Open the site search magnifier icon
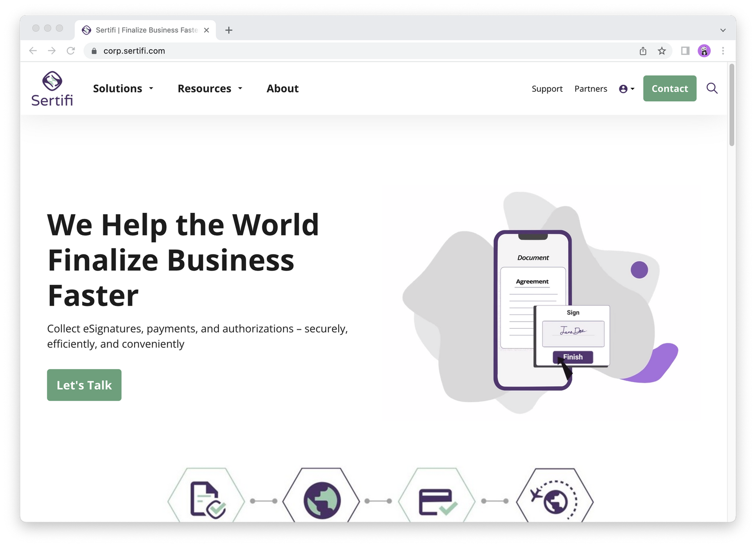 pos(712,88)
